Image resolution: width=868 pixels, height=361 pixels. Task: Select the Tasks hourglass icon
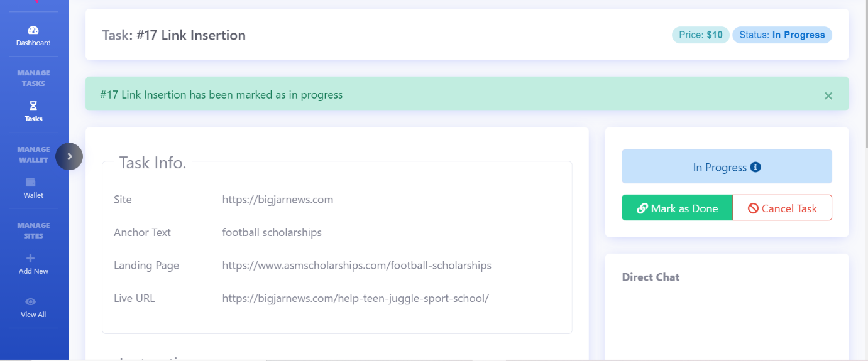[33, 106]
